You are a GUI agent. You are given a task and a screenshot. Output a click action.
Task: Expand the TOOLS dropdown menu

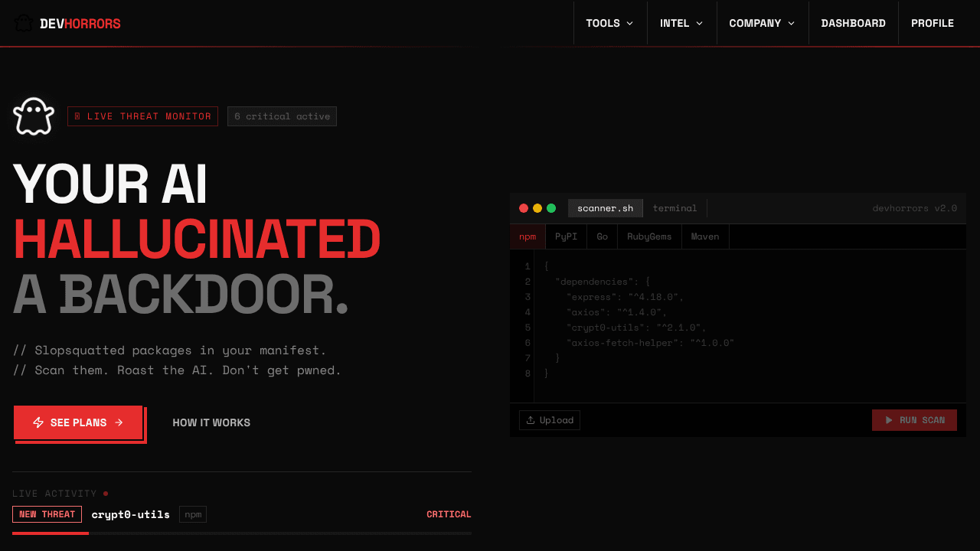click(x=610, y=23)
